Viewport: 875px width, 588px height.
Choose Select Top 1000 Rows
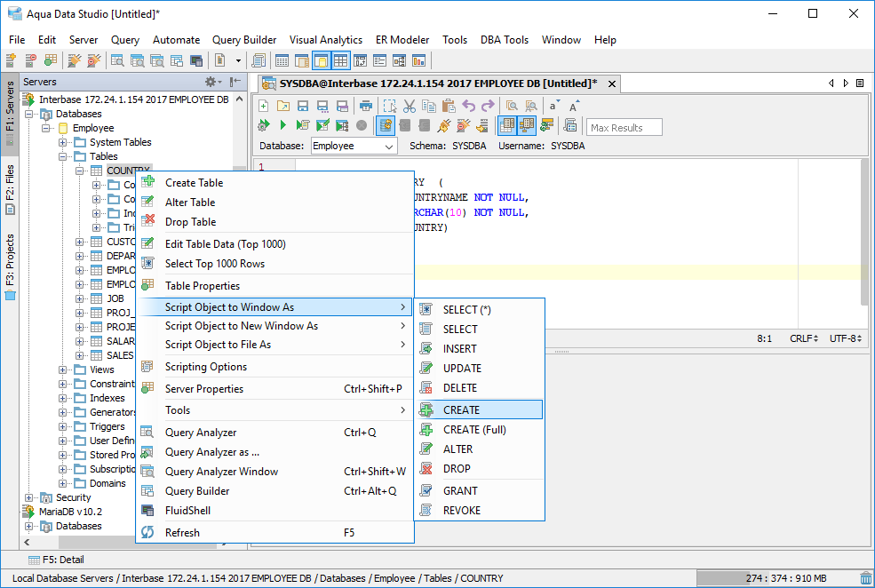[274, 264]
